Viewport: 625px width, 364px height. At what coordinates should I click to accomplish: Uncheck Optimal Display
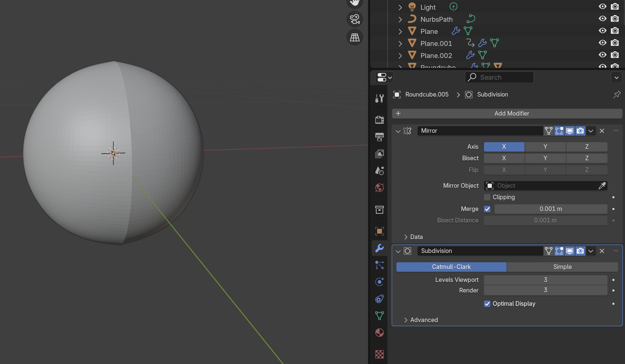point(487,304)
